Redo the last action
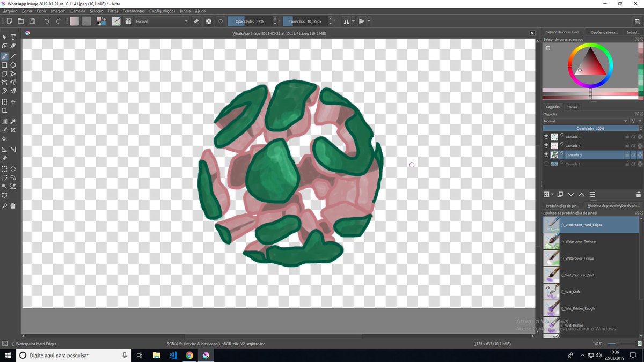 [58, 21]
